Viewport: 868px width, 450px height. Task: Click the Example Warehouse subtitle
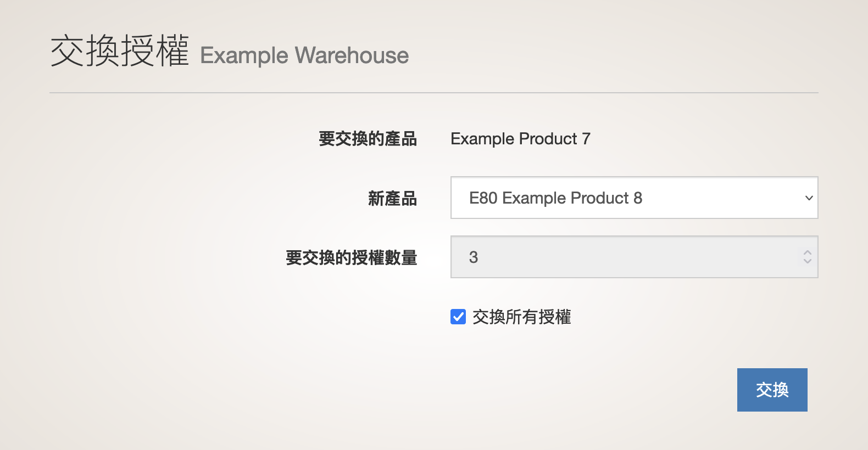304,55
